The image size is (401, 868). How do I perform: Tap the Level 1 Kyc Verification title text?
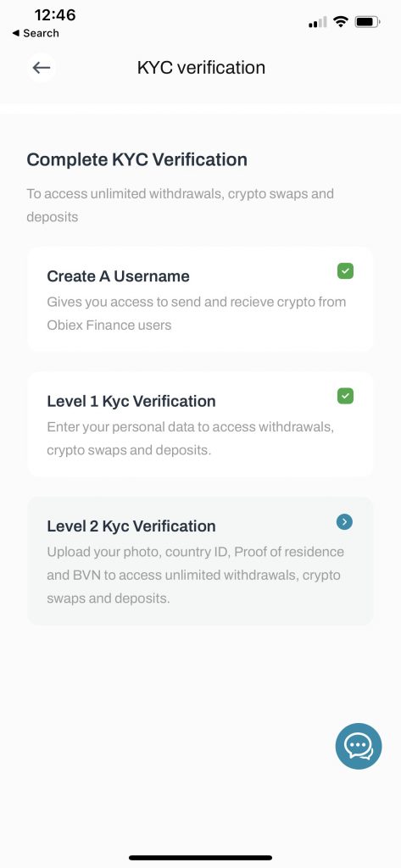click(x=131, y=401)
